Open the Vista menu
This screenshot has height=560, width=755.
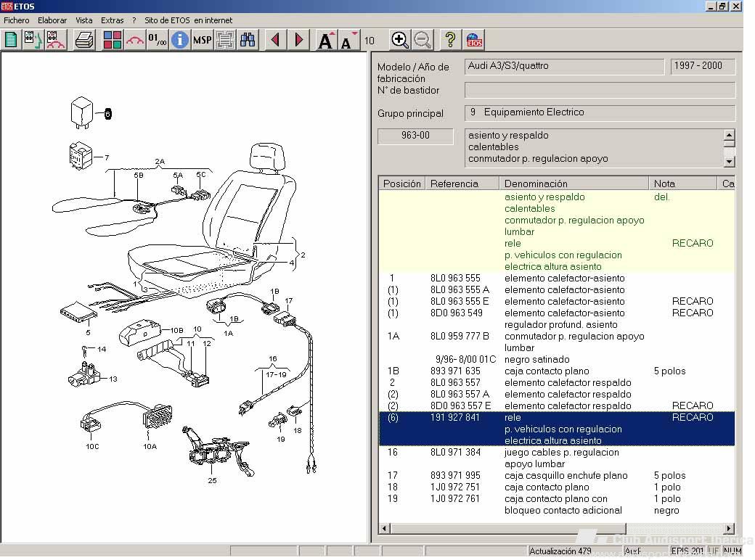point(83,20)
